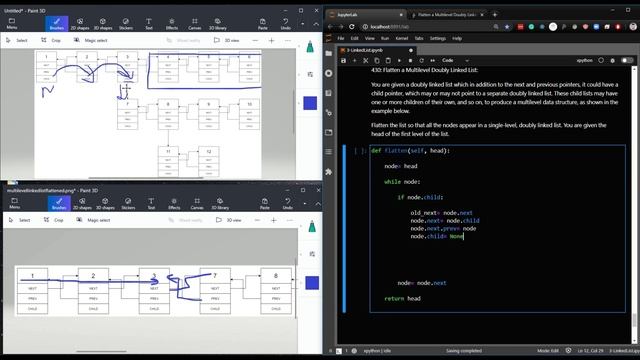Interrupt the kernel with the stop icon
Image resolution: width=640 pixels, height=360 pixels.
pos(410,60)
